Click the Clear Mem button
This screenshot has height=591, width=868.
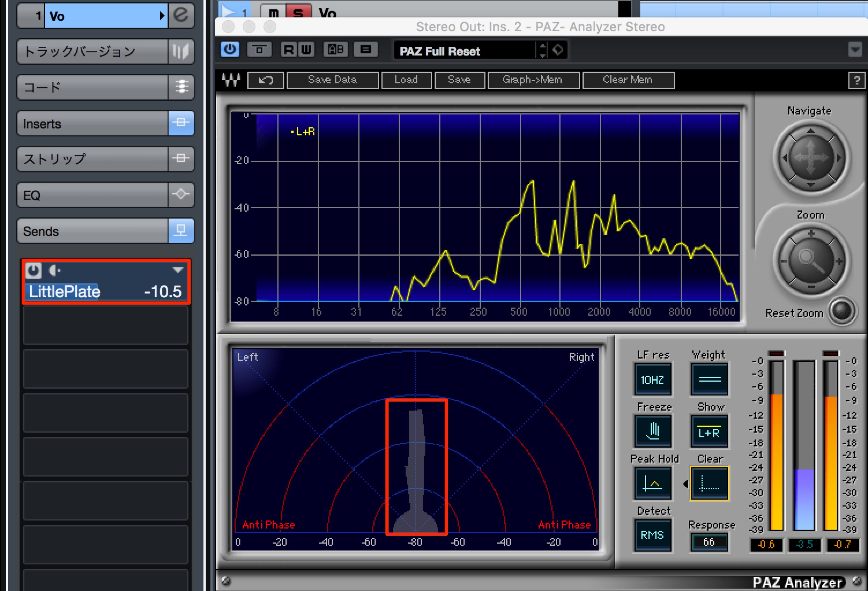pos(628,80)
